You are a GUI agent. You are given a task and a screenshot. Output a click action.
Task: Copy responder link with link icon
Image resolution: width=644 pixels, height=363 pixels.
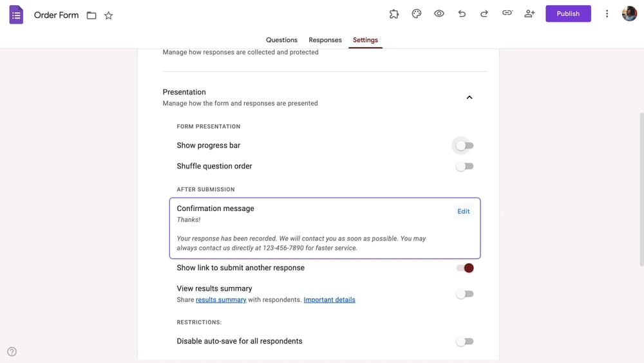(507, 14)
